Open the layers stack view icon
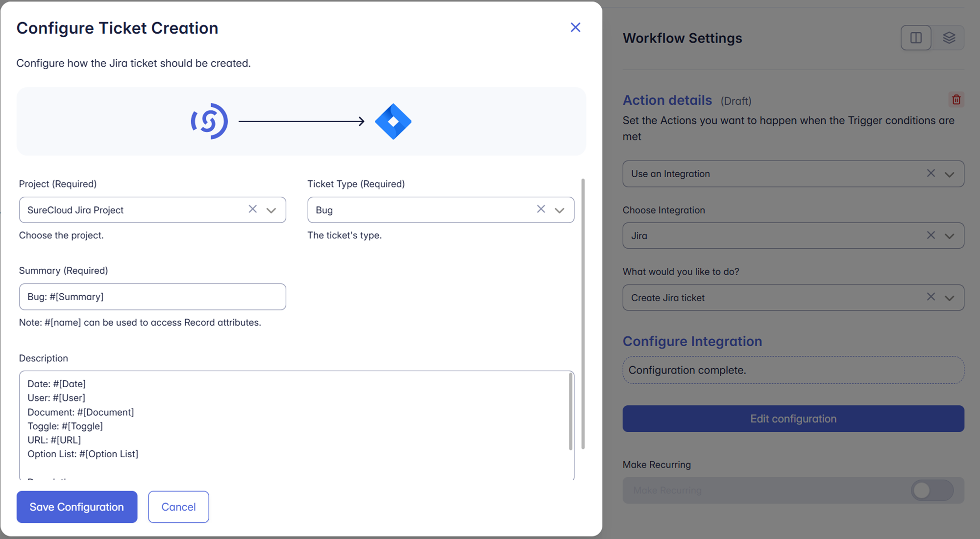Screen dimensions: 980x539 tap(949, 38)
